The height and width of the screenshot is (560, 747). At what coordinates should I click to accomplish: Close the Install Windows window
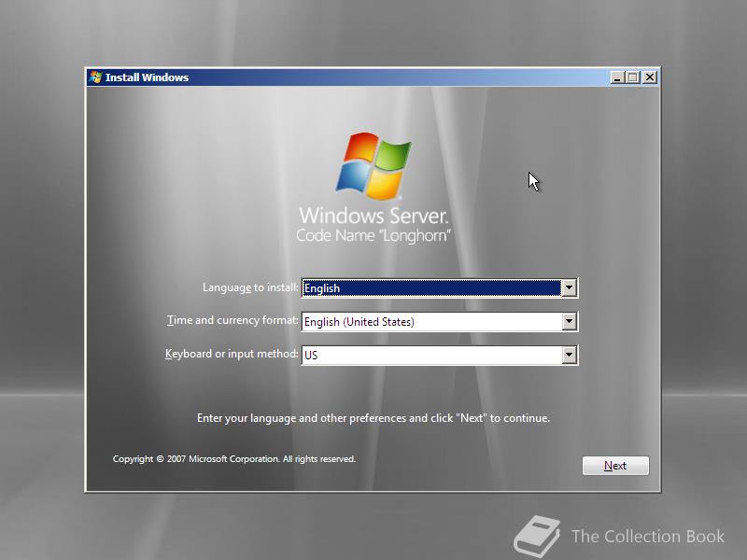pos(649,77)
